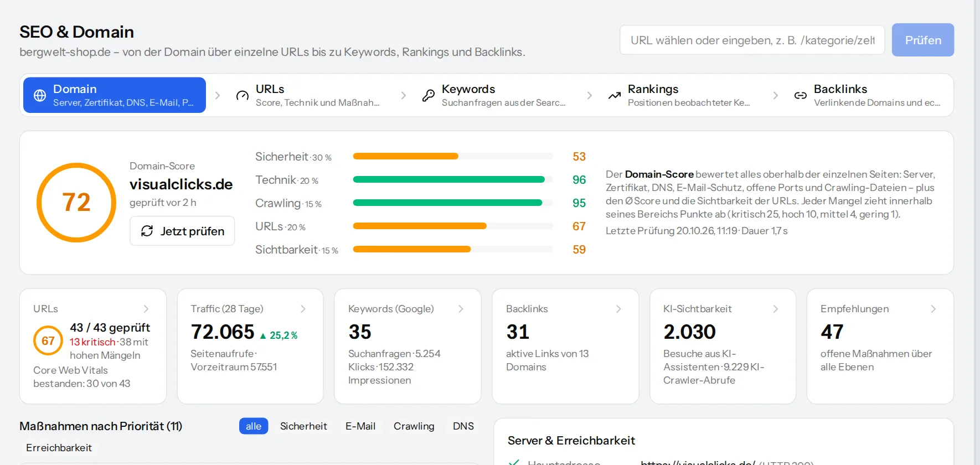Filter measures by Erreichbarkeit
980x465 pixels.
coord(59,448)
